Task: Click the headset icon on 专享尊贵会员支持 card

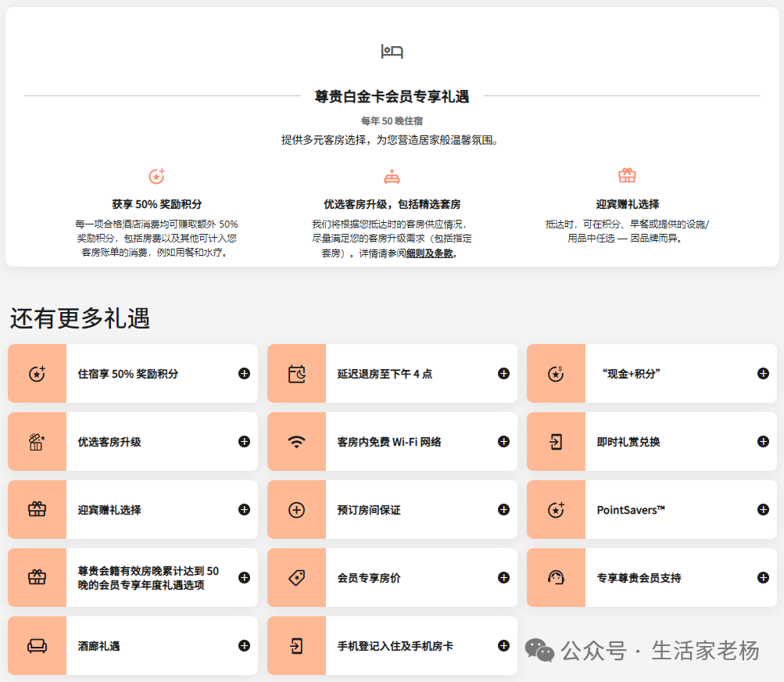Action: point(556,577)
